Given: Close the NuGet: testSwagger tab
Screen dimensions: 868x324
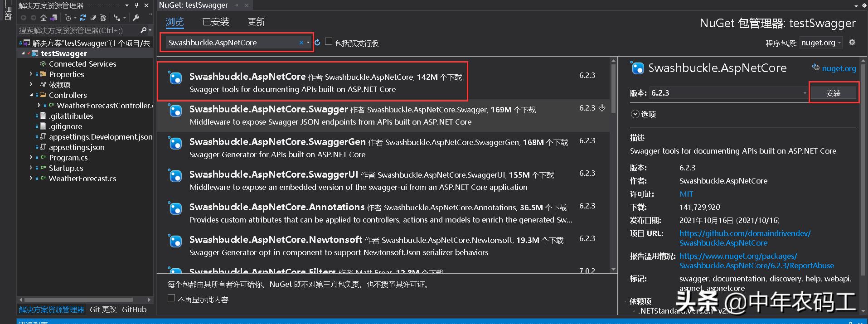Looking at the screenshot, I should pyautogui.click(x=247, y=5).
